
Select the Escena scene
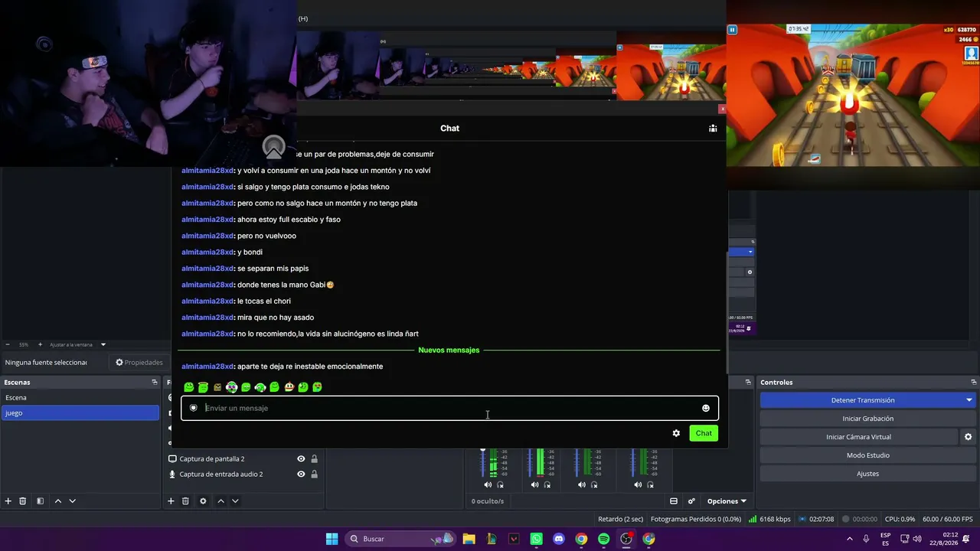pos(80,398)
